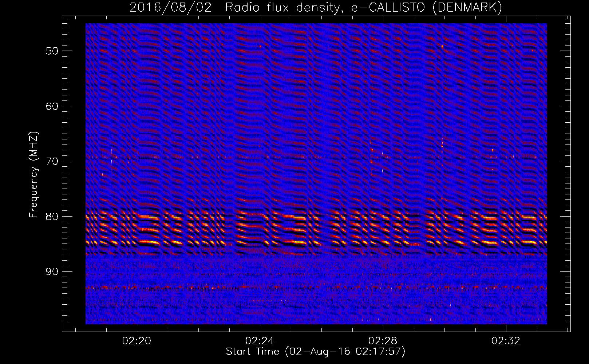Click the '80' frequency tick label
This screenshot has width=589, height=364.
click(52, 217)
